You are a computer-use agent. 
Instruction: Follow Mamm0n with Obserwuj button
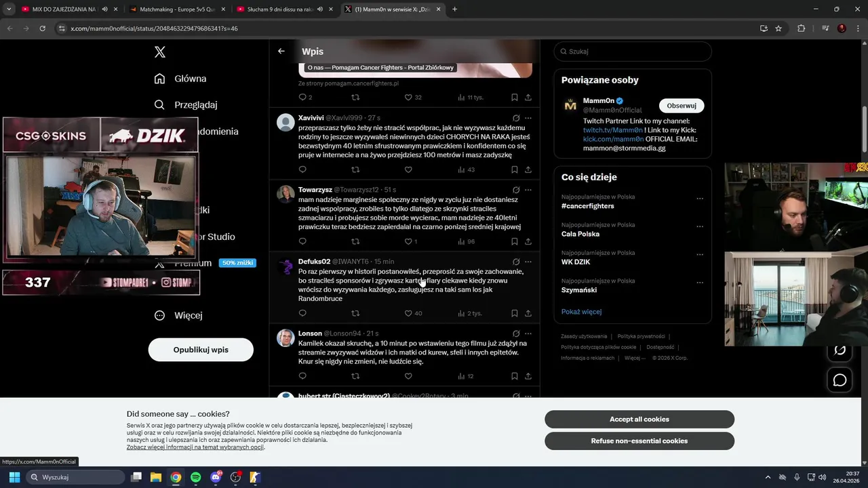[682, 106]
